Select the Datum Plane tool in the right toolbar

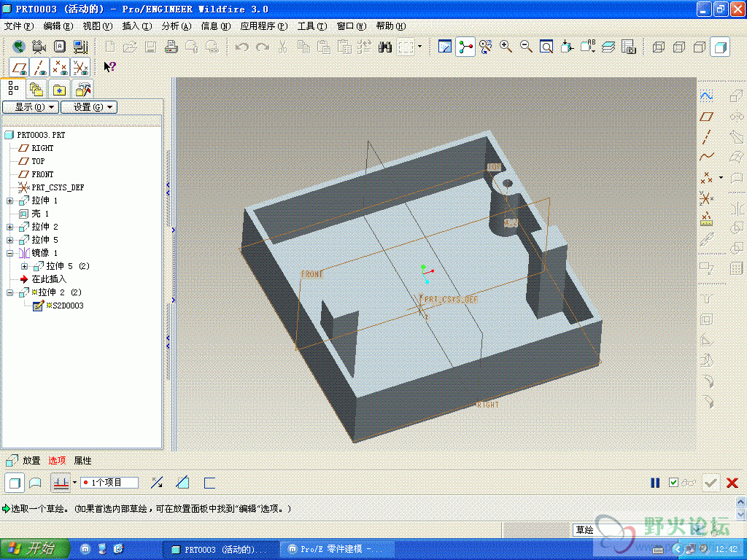(706, 116)
